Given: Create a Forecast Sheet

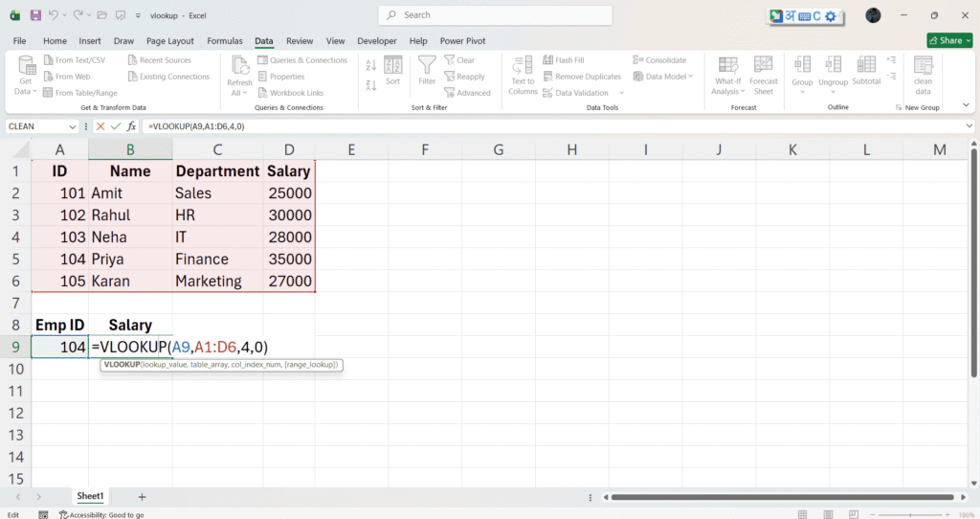Looking at the screenshot, I should [763, 76].
